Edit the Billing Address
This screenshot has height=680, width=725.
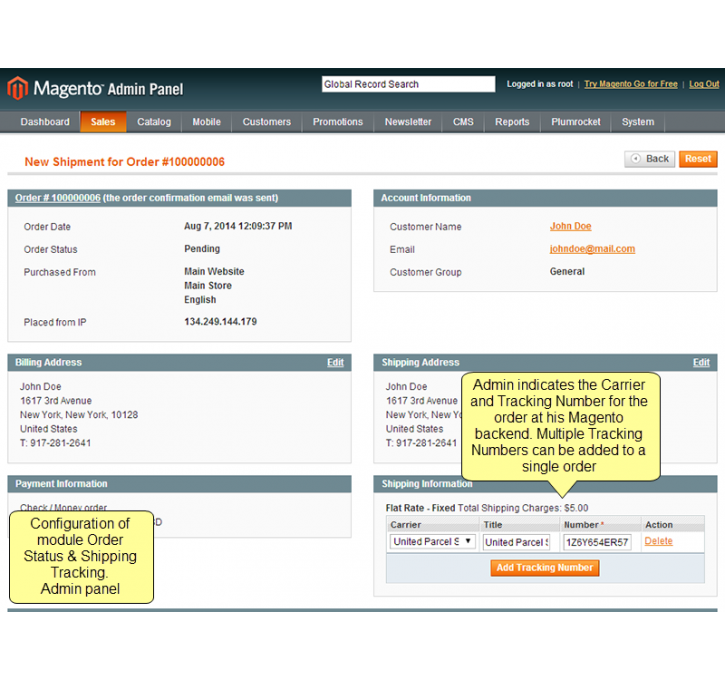[x=335, y=362]
